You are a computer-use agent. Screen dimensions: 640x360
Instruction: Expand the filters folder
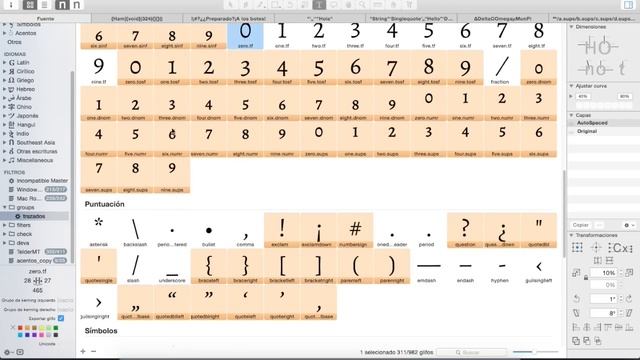pos(4,225)
